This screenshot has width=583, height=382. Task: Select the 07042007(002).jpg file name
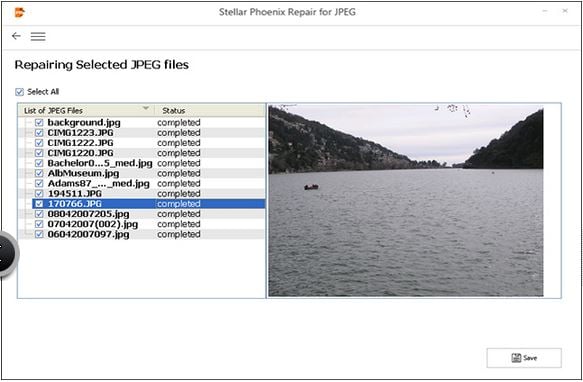(93, 224)
